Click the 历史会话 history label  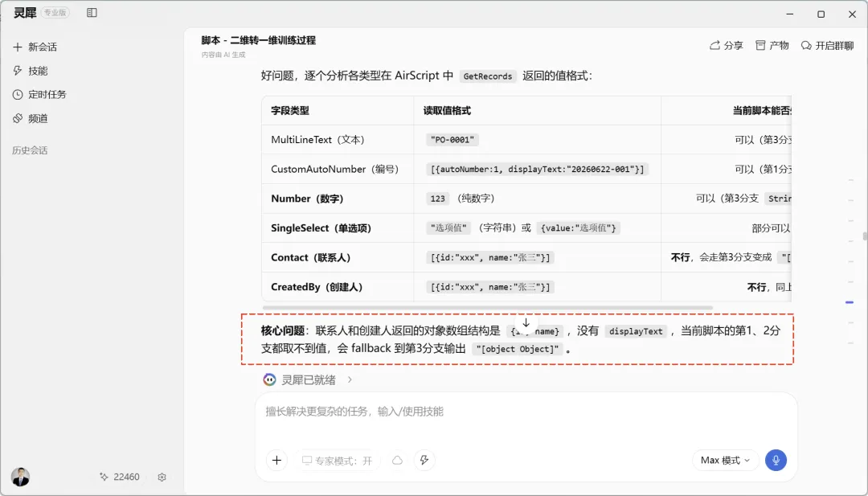pos(30,150)
